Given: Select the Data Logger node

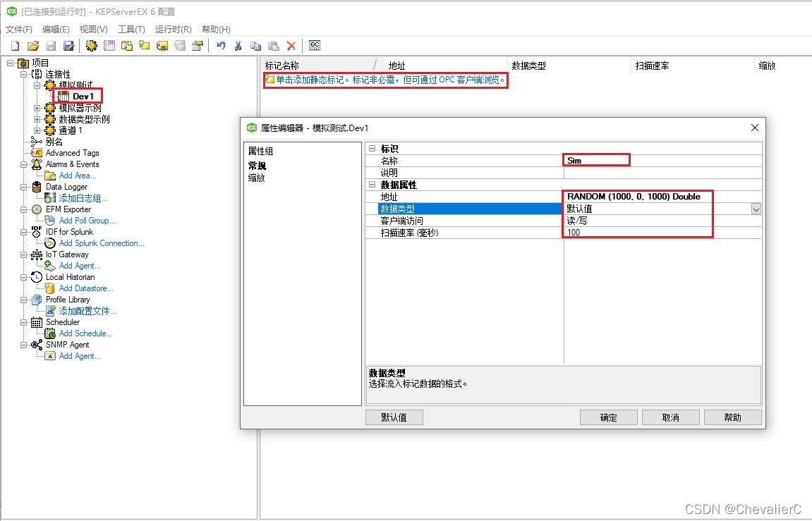Looking at the screenshot, I should tap(66, 187).
